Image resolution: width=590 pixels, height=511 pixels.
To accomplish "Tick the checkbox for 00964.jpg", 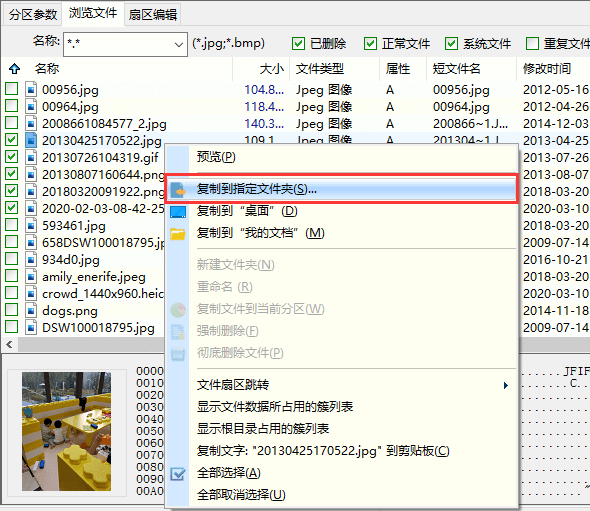I will pyautogui.click(x=12, y=106).
